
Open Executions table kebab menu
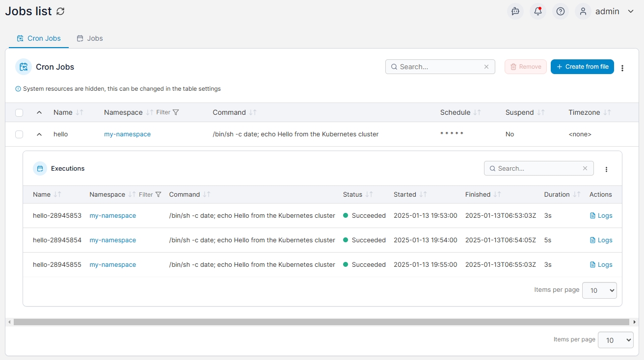pyautogui.click(x=606, y=169)
